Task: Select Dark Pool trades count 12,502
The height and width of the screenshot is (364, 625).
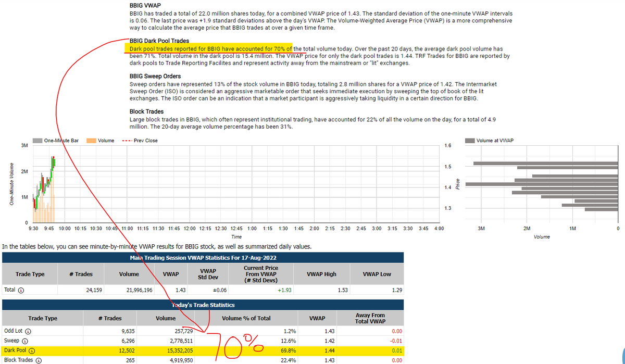Action: 127,350
